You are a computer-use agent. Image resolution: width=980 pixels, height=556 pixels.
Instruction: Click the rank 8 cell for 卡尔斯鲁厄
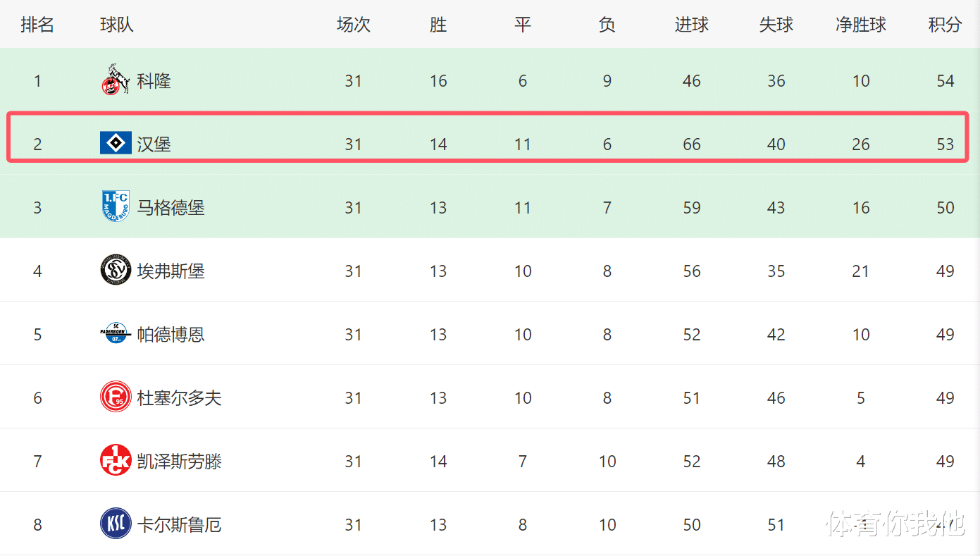tap(37, 525)
